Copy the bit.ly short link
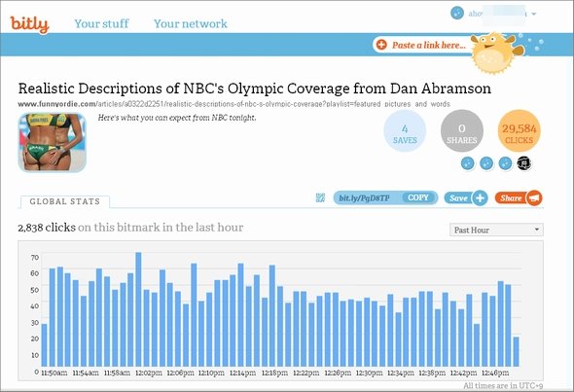The image size is (574, 392). click(418, 197)
